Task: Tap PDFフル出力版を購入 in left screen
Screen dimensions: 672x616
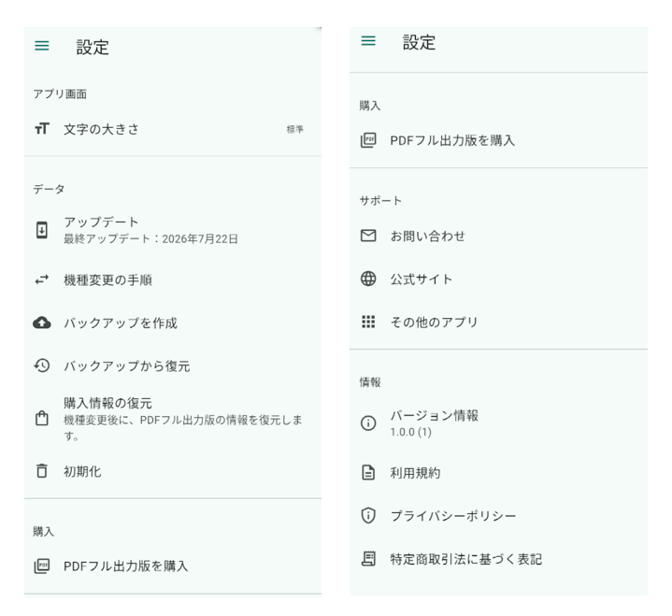Action: pos(173,566)
